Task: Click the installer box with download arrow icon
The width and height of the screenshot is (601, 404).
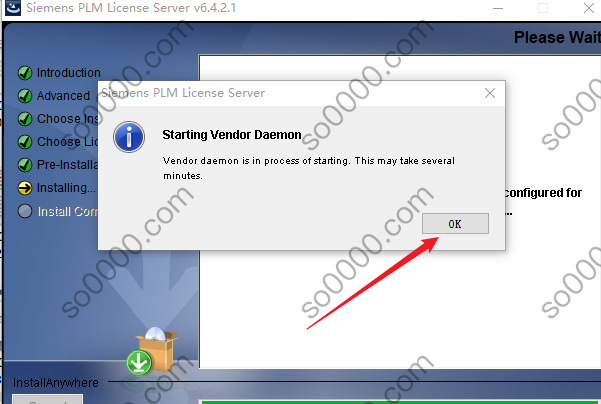Action: coord(152,351)
